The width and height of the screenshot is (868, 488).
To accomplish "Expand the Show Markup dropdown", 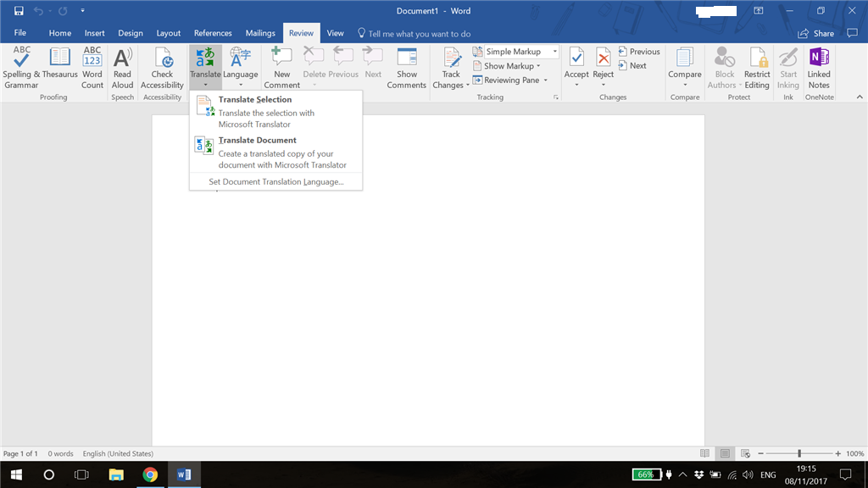I will (x=507, y=66).
